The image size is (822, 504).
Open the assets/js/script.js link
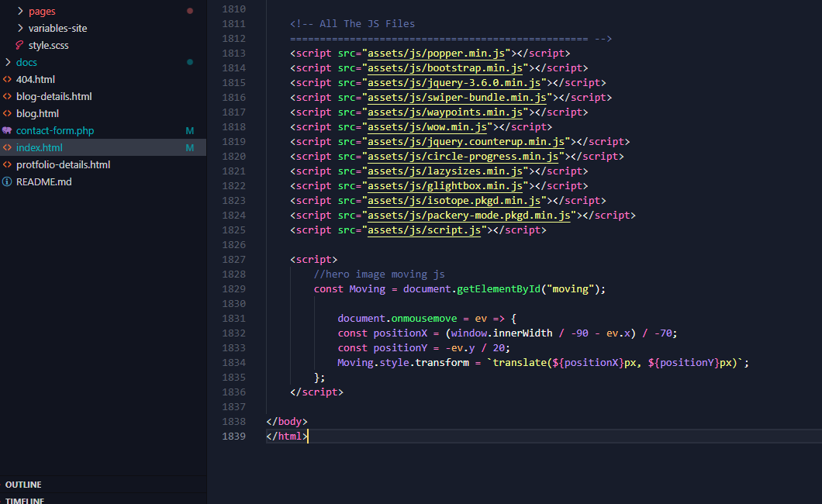point(424,229)
